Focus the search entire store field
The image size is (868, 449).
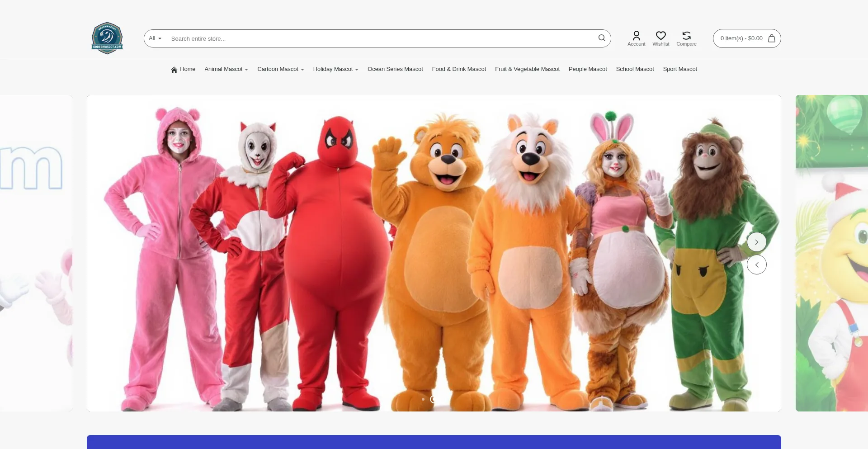pyautogui.click(x=380, y=38)
